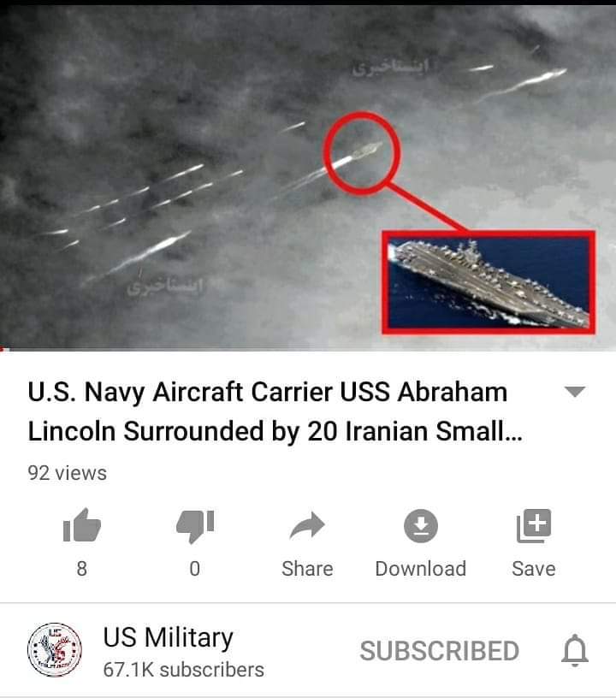The height and width of the screenshot is (698, 616).
Task: Tap the Save label
Action: coord(534,569)
